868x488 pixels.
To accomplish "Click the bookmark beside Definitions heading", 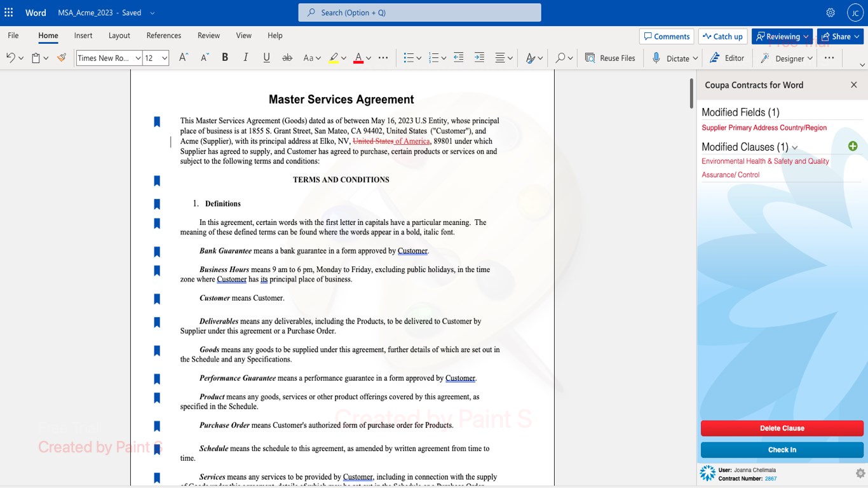I will click(x=157, y=204).
